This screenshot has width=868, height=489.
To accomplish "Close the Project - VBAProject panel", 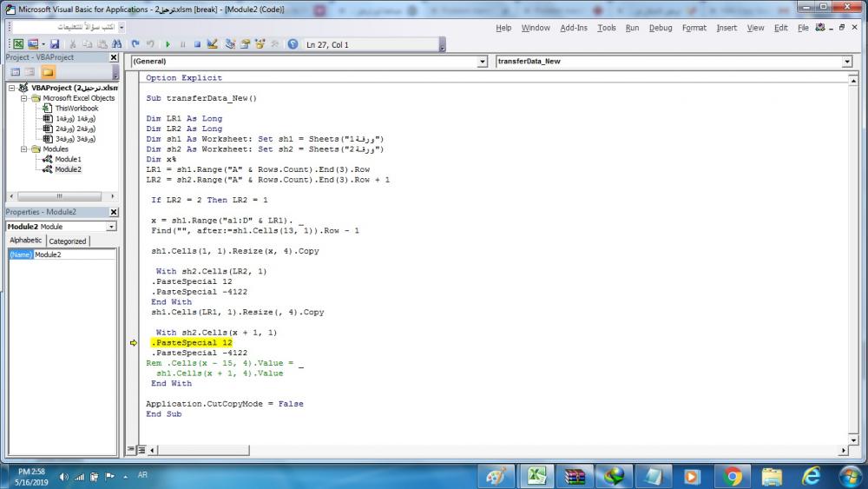I will (x=114, y=57).
